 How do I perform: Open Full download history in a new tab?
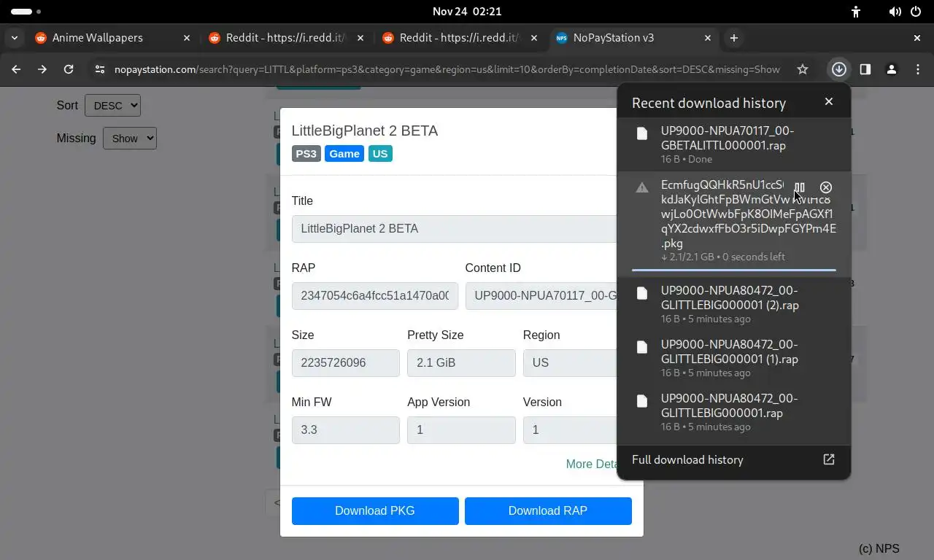[829, 459]
